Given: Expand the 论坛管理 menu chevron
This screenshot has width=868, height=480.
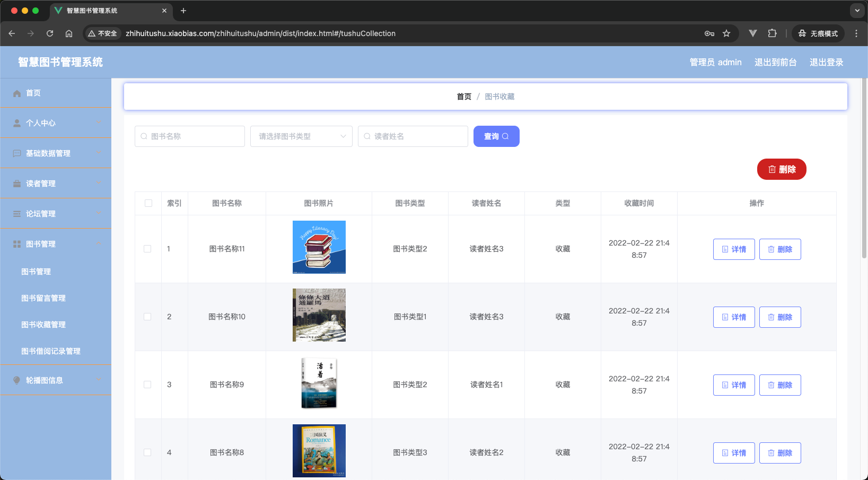Looking at the screenshot, I should [98, 213].
